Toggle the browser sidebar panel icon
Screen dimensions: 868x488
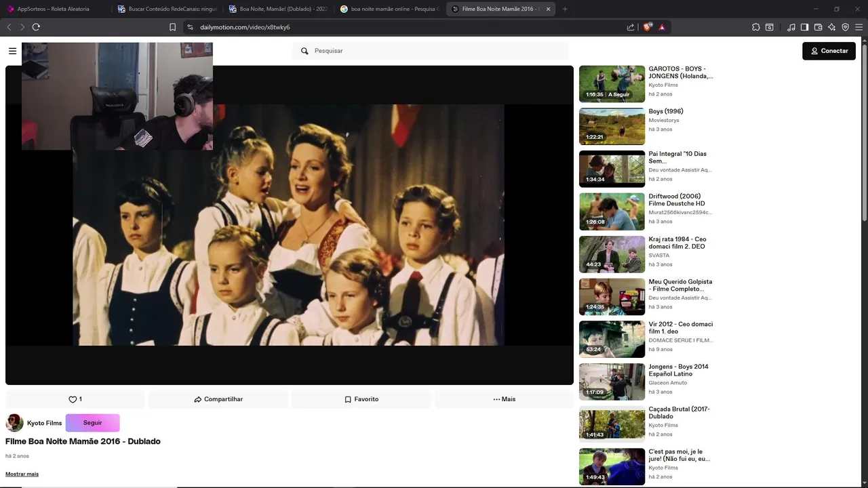pos(804,27)
